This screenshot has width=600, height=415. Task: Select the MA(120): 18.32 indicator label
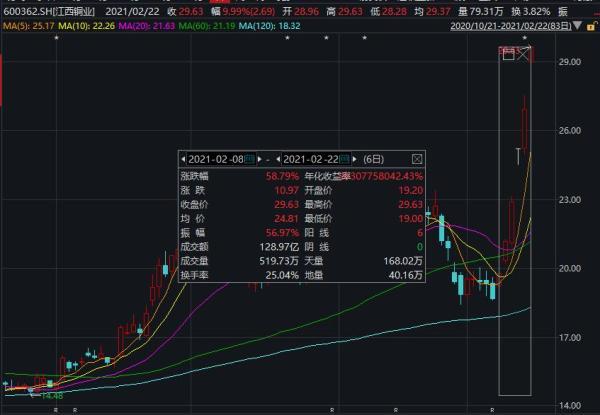coord(269,26)
